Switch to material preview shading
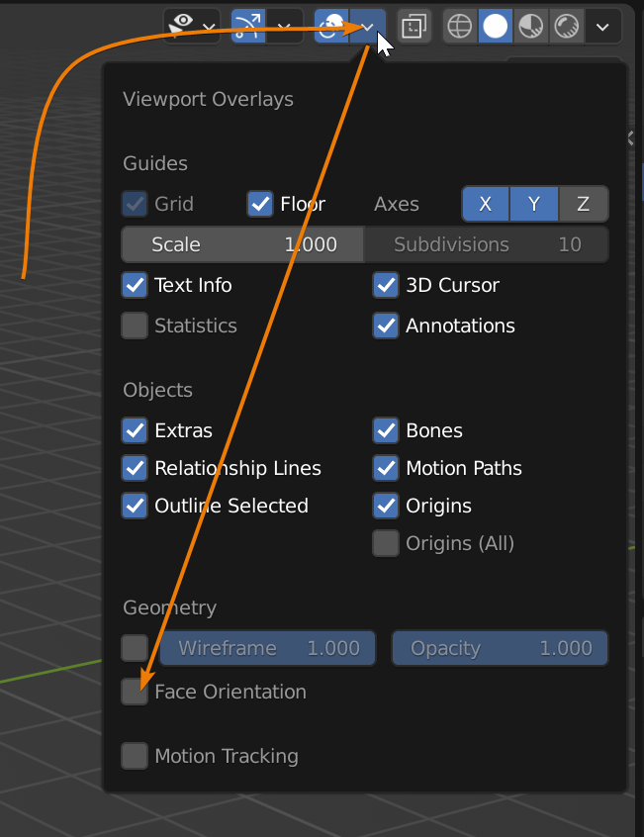The height and width of the screenshot is (837, 644). point(531,26)
